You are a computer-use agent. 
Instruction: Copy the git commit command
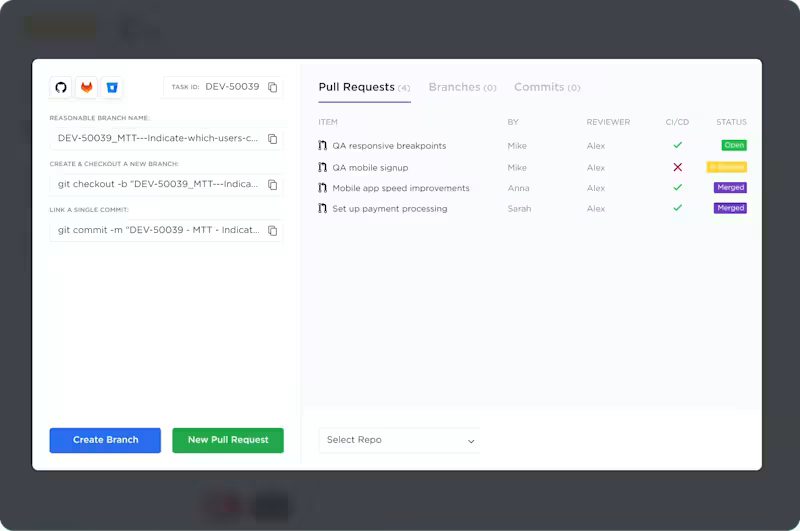273,231
